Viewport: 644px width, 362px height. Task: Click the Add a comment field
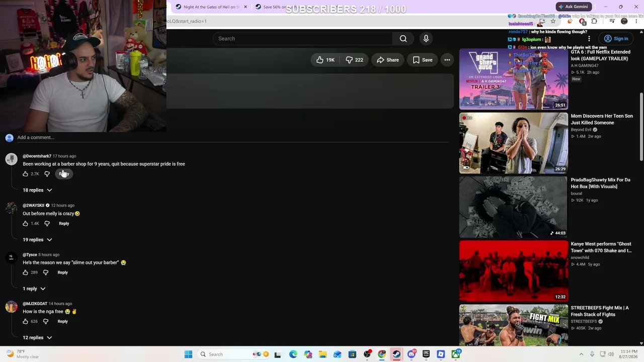232,137
